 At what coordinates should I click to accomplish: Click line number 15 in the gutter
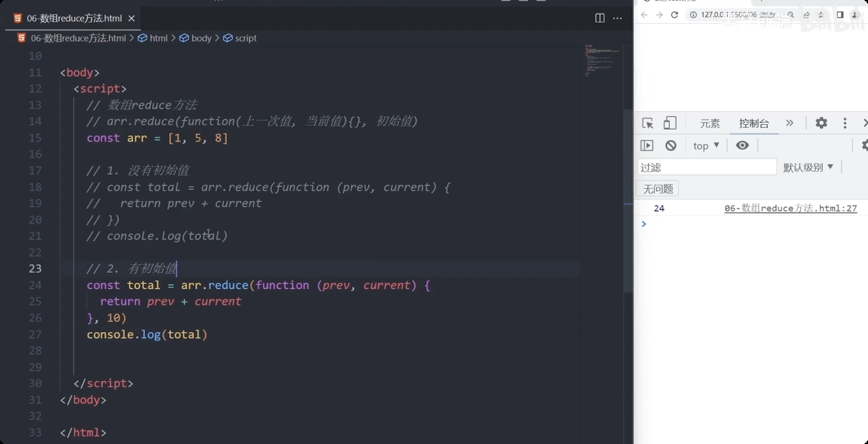click(x=35, y=138)
